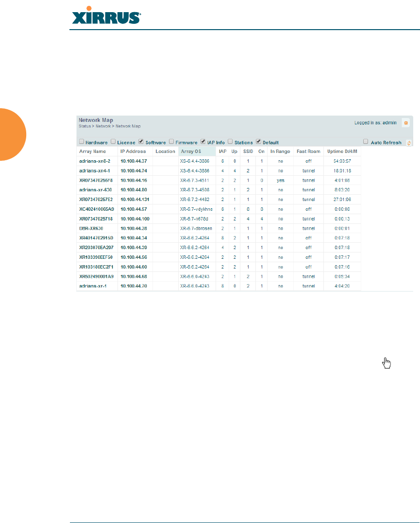Open array adrians-xn4-1

pyautogui.click(x=94, y=171)
